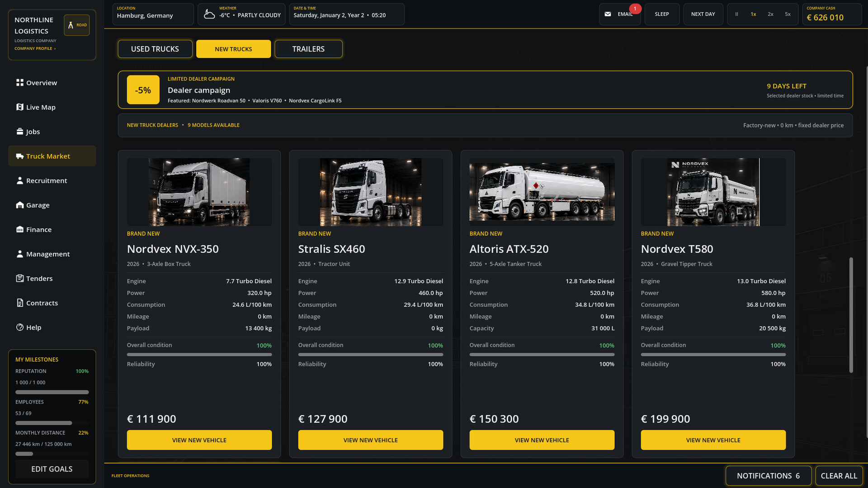Select the Truck Market truck icon
868x488 pixels.
click(19, 156)
